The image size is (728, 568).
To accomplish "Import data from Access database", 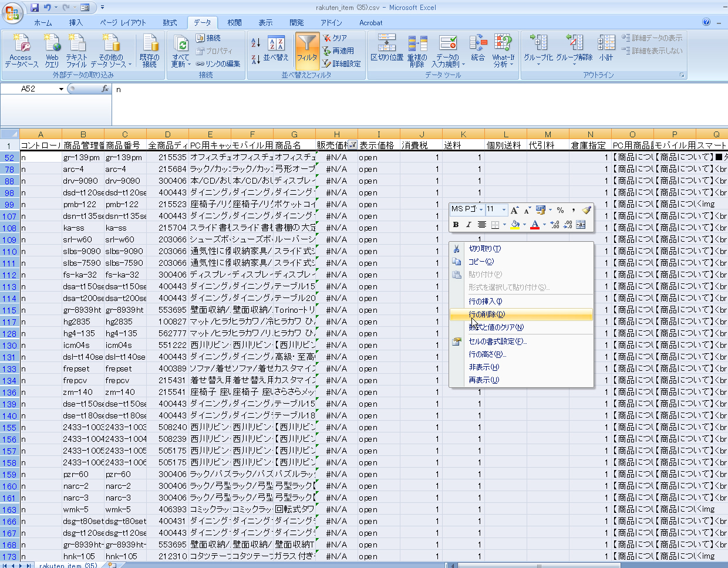I will pyautogui.click(x=21, y=50).
